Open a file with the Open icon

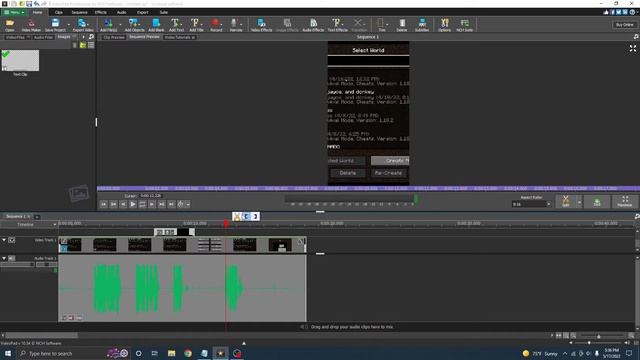click(9, 25)
